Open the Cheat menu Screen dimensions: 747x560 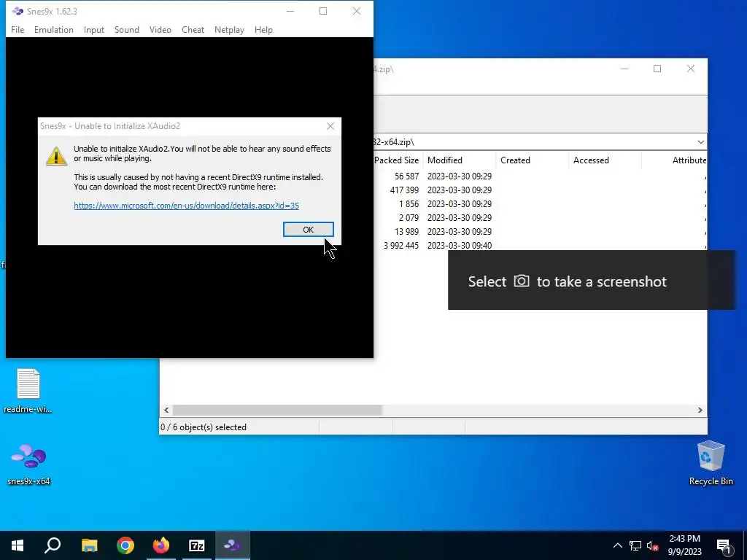pos(193,29)
